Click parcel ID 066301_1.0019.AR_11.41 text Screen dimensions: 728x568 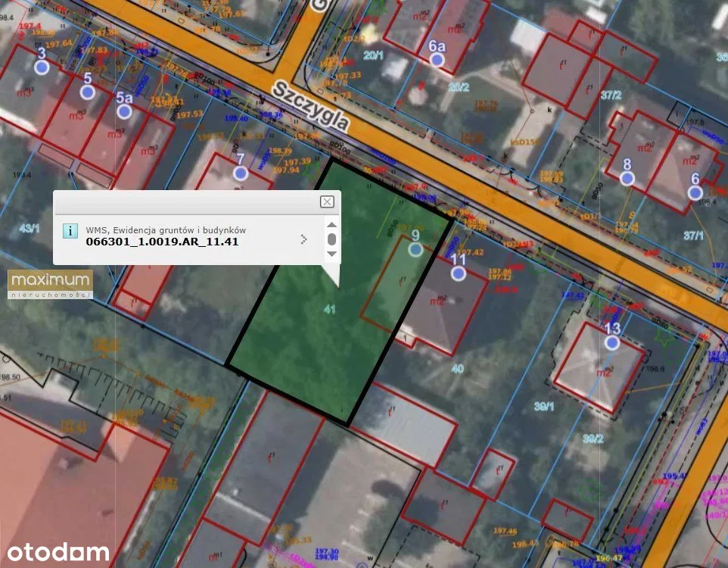click(x=162, y=242)
